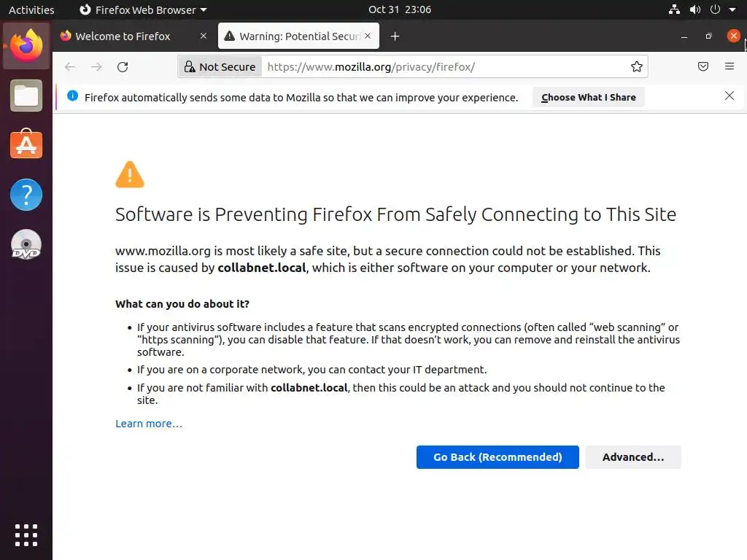Click the Not Secure lock icon

point(189,67)
